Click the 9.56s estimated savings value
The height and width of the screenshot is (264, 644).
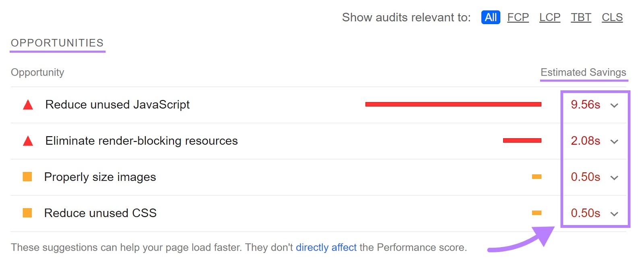tap(585, 104)
